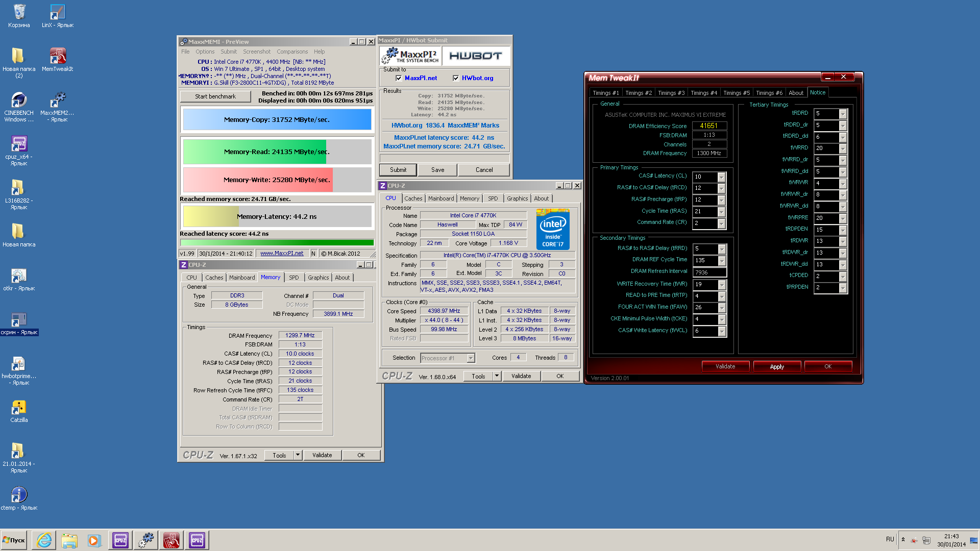This screenshot has height=551, width=980.
Task: Open Windows Media Player from the taskbar
Action: [94, 540]
